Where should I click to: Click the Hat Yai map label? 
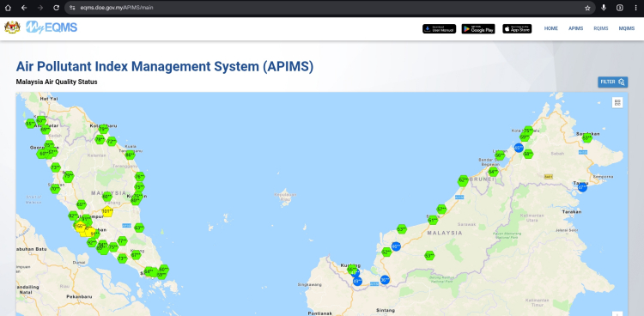(49, 99)
